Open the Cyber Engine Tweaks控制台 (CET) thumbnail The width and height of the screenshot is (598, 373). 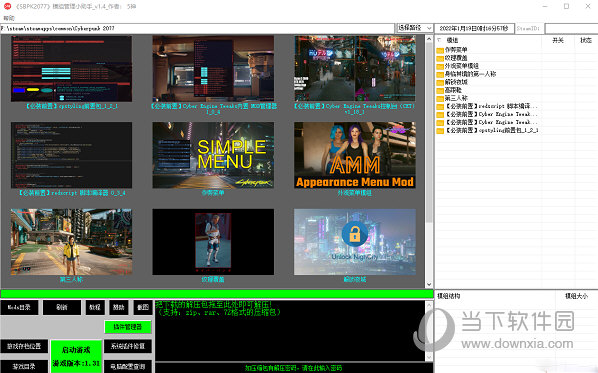pyautogui.click(x=355, y=69)
